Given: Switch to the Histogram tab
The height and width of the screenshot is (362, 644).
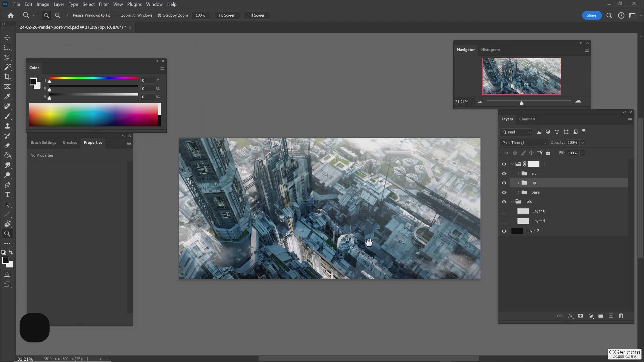Looking at the screenshot, I should pos(490,50).
